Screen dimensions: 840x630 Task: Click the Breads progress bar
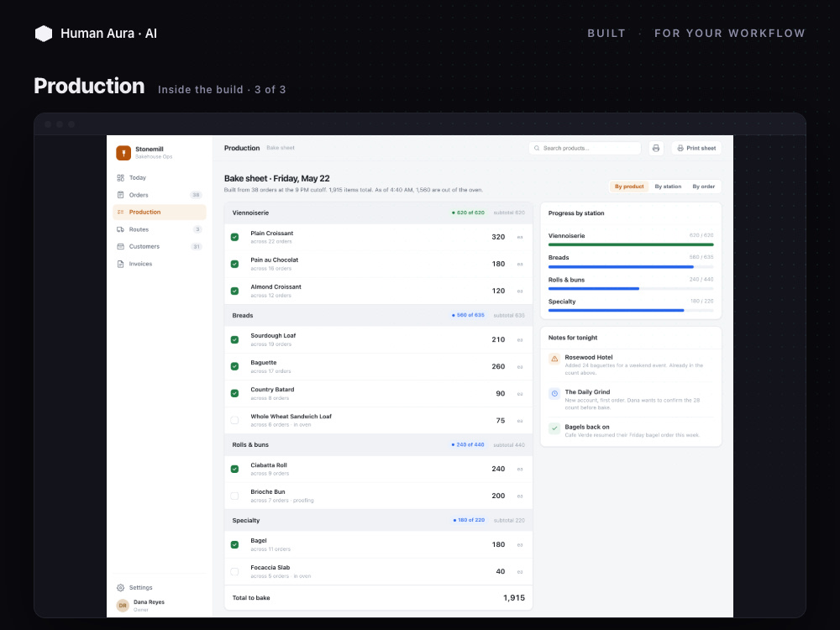[631, 267]
